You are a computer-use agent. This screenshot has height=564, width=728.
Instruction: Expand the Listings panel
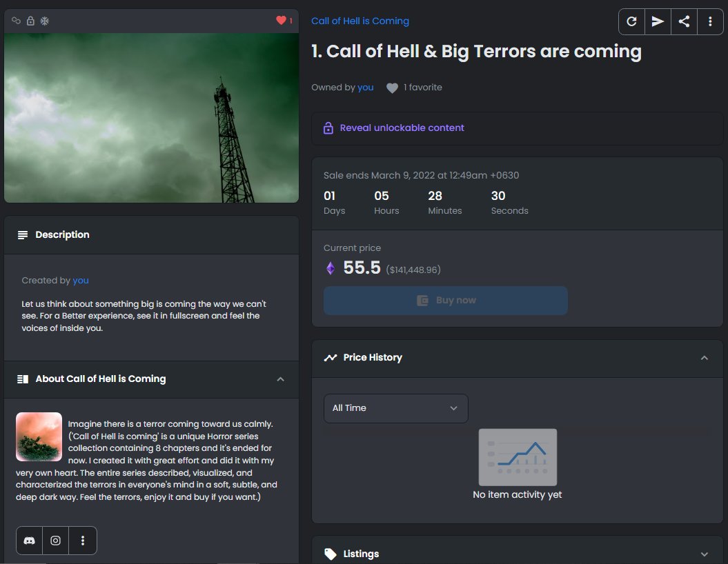[705, 554]
